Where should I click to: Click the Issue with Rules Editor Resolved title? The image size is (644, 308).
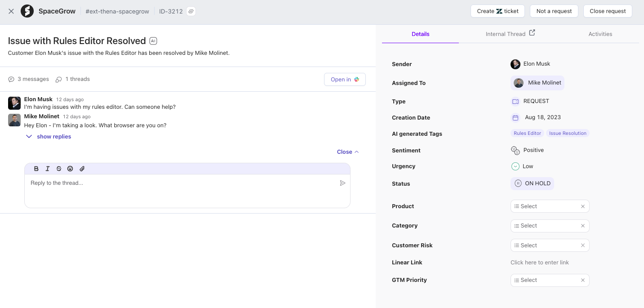(x=77, y=41)
